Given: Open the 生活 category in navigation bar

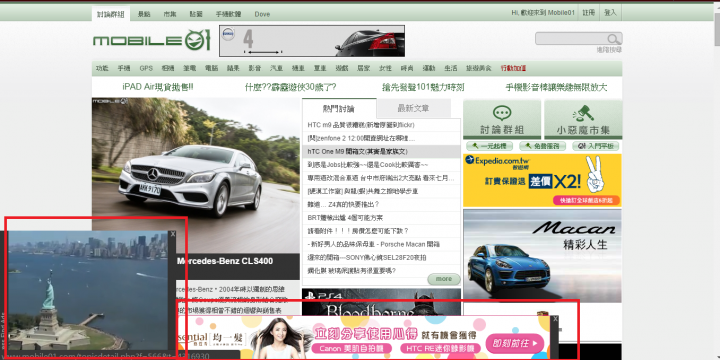Looking at the screenshot, I should point(450,68).
